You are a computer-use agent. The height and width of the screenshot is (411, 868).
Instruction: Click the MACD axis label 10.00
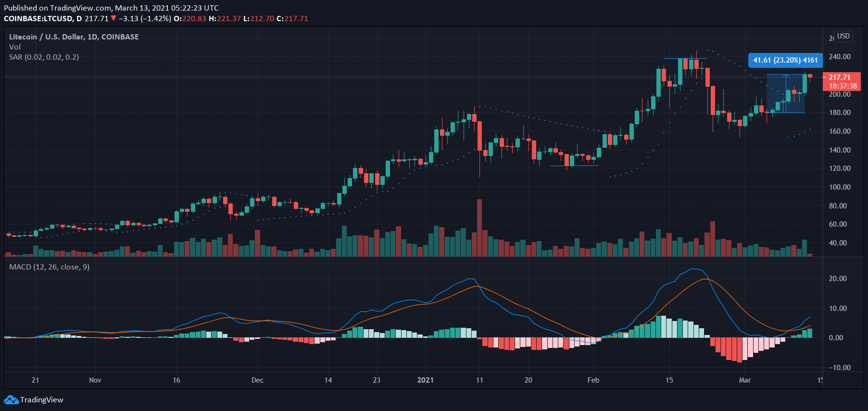click(838, 308)
